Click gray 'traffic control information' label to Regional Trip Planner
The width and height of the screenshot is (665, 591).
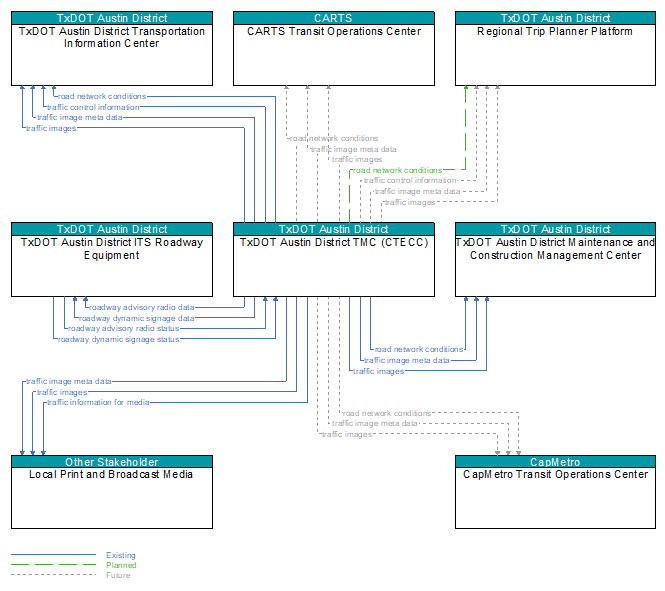[410, 180]
